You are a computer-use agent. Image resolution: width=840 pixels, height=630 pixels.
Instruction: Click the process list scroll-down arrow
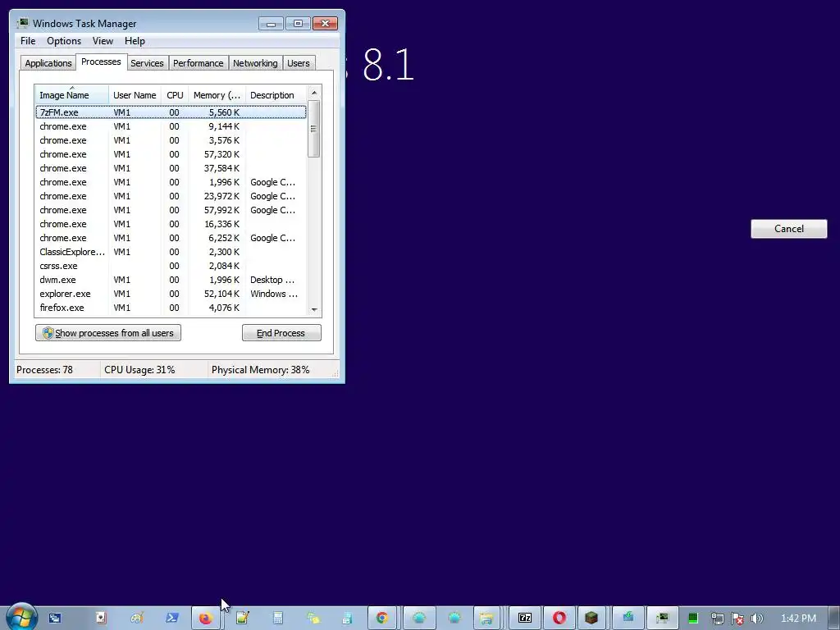click(x=314, y=309)
